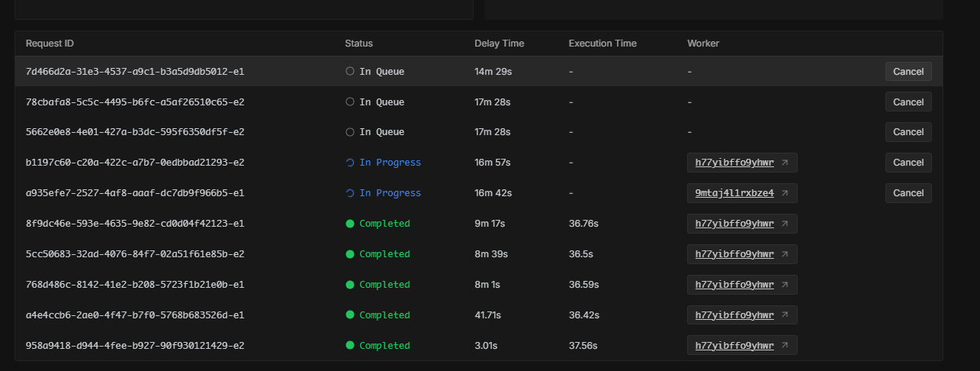The image size is (980, 371).
Task: Cancel the queued request 5662e0e8
Action: [908, 132]
